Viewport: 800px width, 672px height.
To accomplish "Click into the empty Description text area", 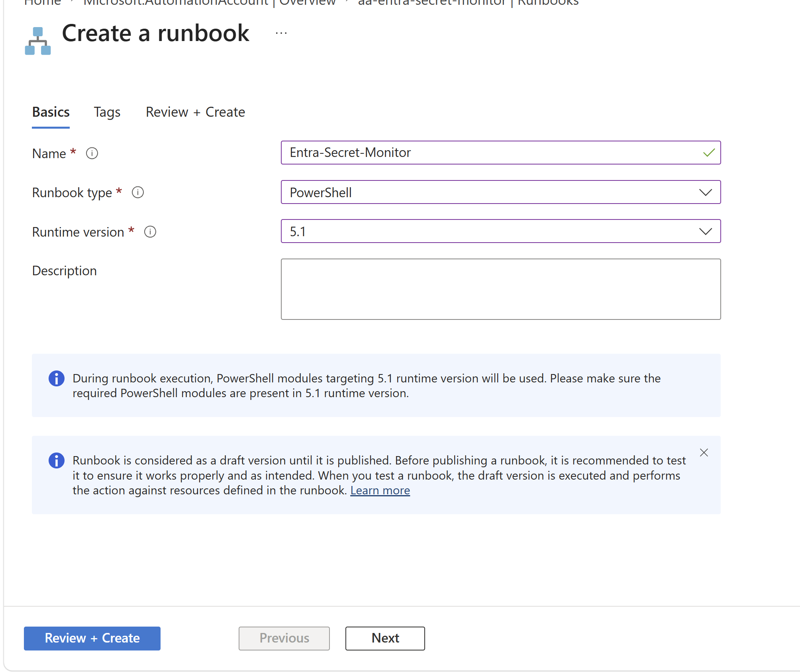I will pyautogui.click(x=501, y=289).
